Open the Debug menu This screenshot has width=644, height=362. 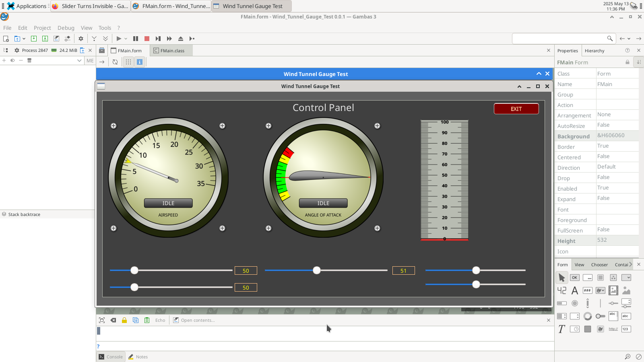[x=66, y=28]
